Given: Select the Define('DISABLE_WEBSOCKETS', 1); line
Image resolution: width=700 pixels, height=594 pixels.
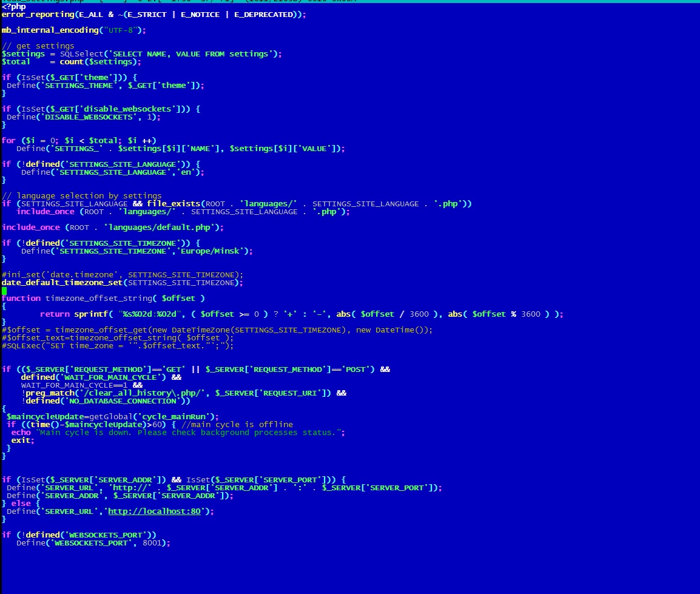Looking at the screenshot, I should (x=84, y=118).
